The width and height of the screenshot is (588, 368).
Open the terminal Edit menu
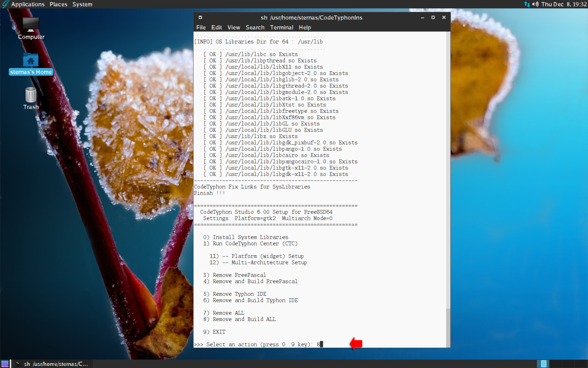point(217,27)
